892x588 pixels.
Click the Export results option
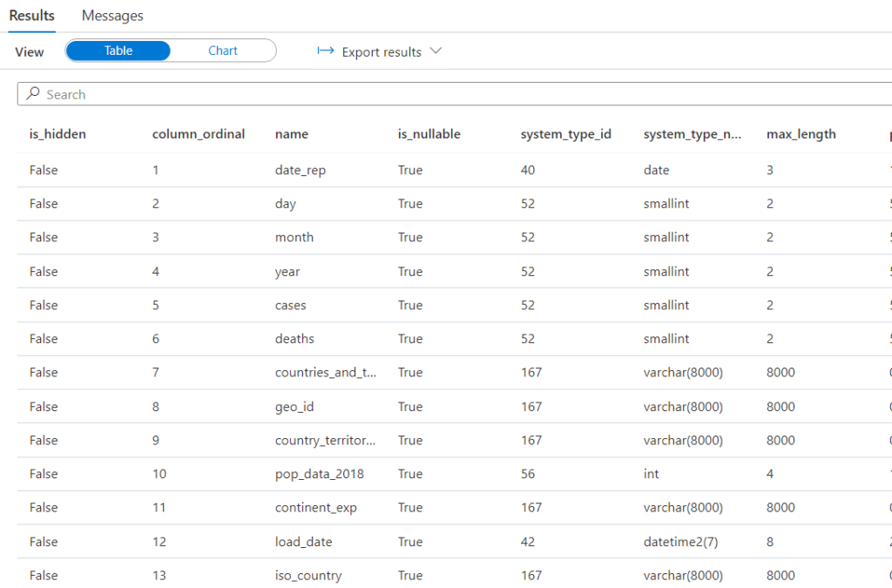[x=379, y=51]
